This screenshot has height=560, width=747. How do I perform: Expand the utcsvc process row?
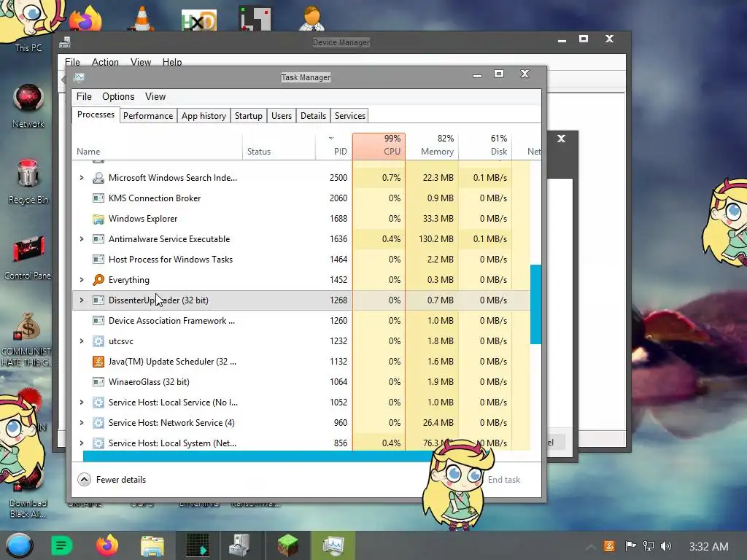click(x=82, y=341)
